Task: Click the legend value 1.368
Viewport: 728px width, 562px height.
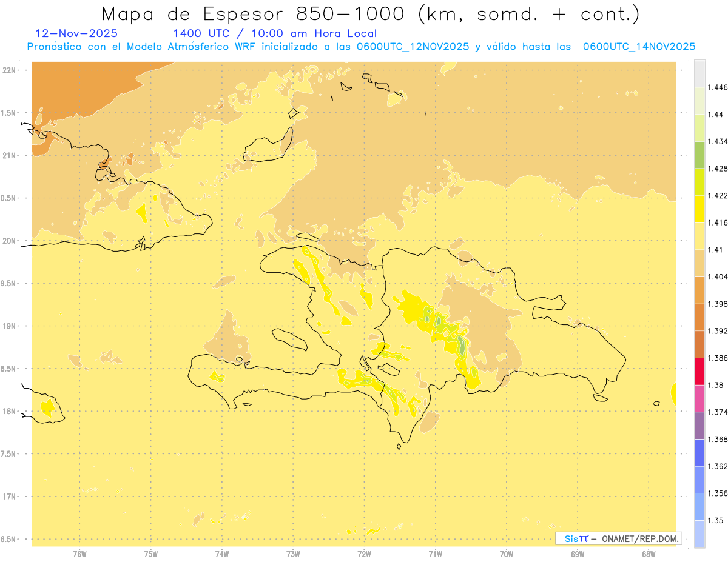Action: click(718, 439)
